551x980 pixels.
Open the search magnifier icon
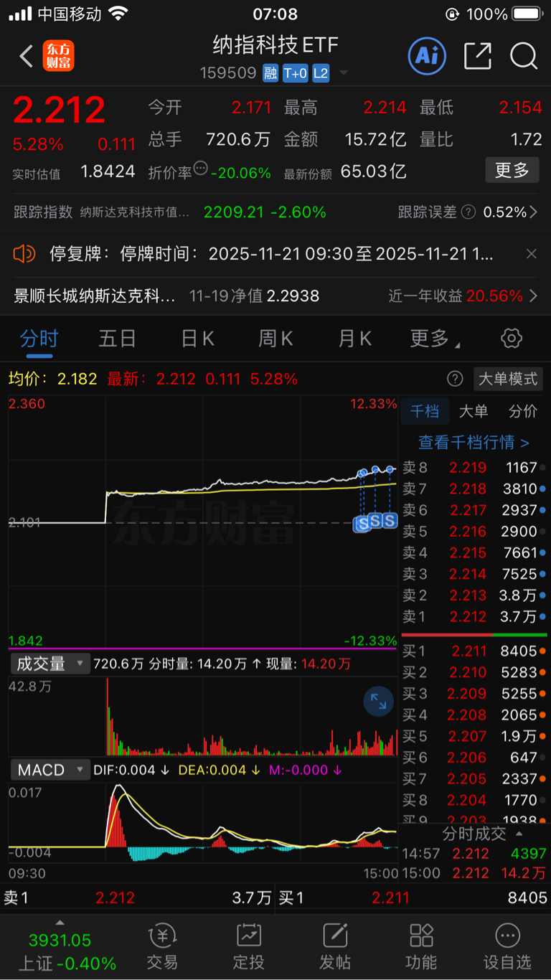point(524,56)
